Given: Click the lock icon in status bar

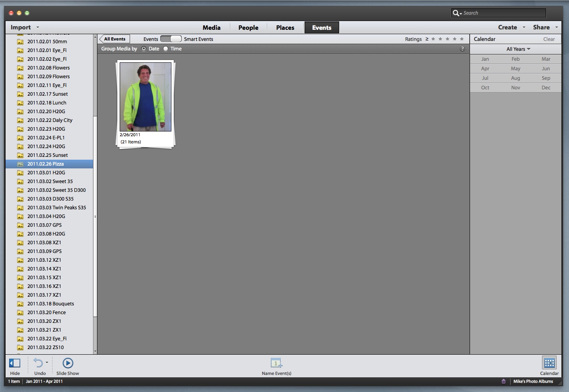Looking at the screenshot, I should [503, 381].
